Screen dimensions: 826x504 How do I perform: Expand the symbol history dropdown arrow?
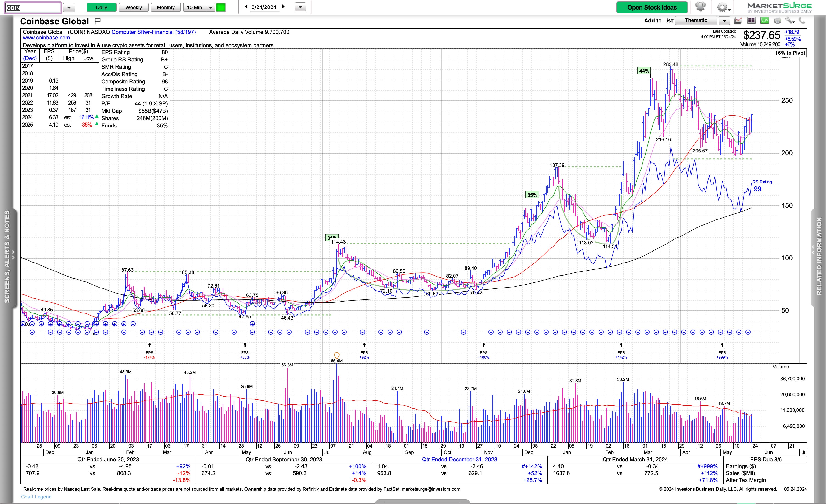pos(69,7)
